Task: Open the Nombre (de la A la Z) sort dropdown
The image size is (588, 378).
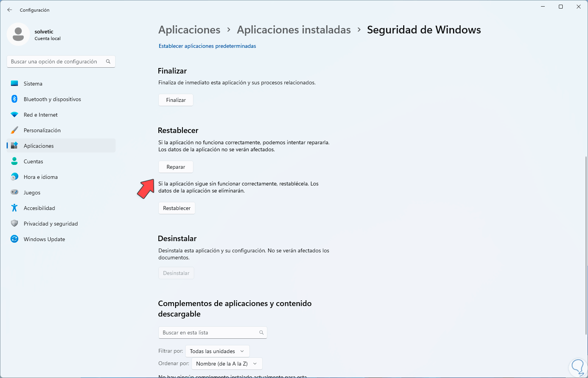Action: click(227, 364)
